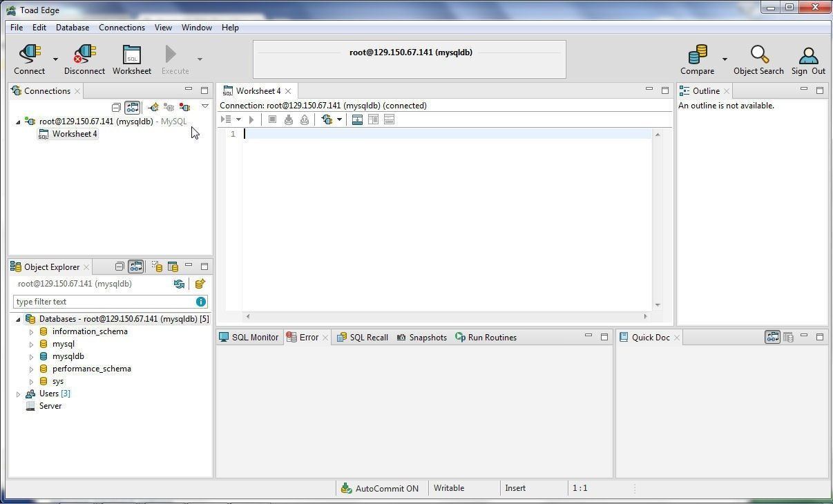The height and width of the screenshot is (504, 833).
Task: Expand the Users node
Action: 18,394
